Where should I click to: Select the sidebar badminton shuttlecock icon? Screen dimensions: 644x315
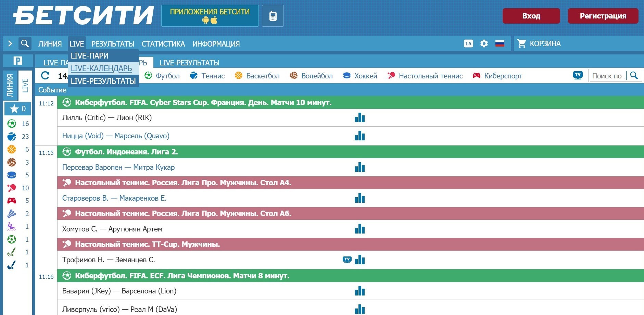[x=12, y=214]
